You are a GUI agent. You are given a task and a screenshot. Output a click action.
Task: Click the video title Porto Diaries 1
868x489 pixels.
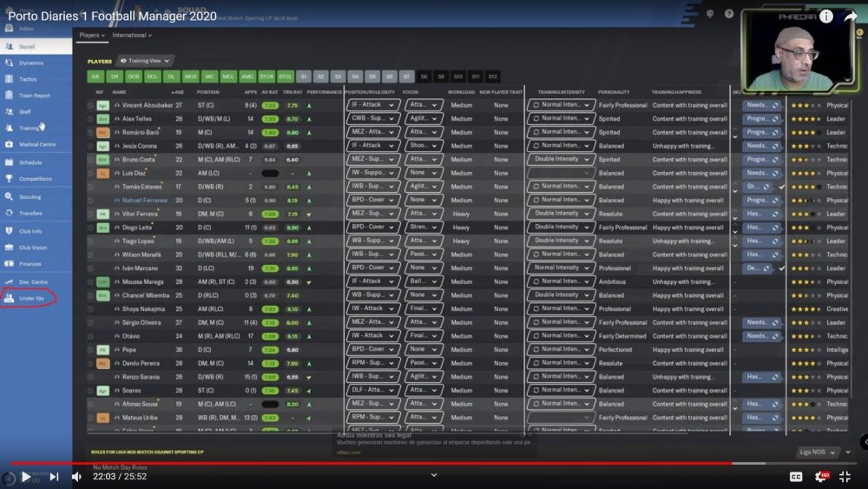pyautogui.click(x=112, y=16)
